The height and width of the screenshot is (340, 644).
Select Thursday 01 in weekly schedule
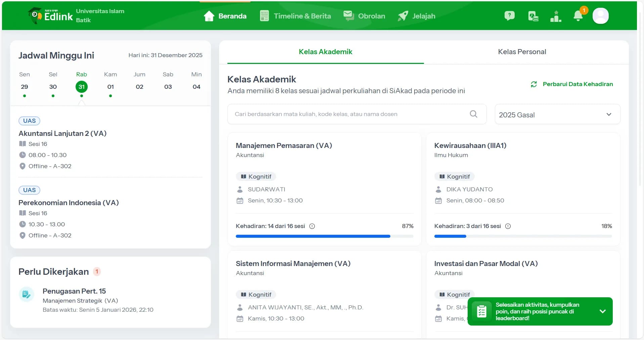[x=111, y=86]
